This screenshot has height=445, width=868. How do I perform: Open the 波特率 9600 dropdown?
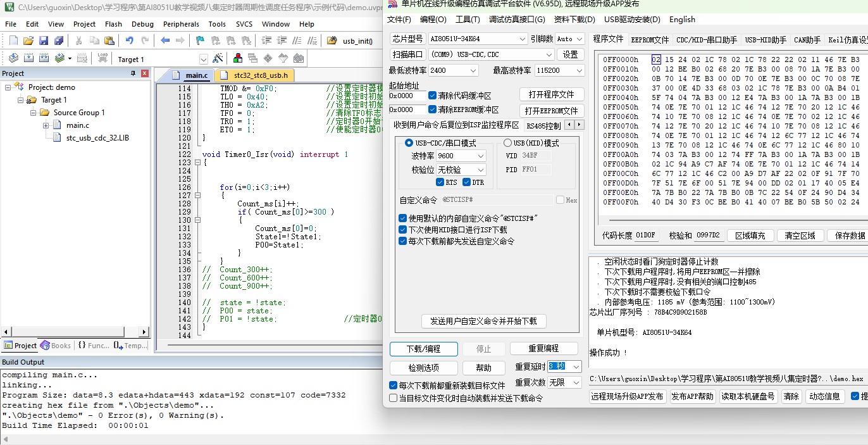pos(461,156)
